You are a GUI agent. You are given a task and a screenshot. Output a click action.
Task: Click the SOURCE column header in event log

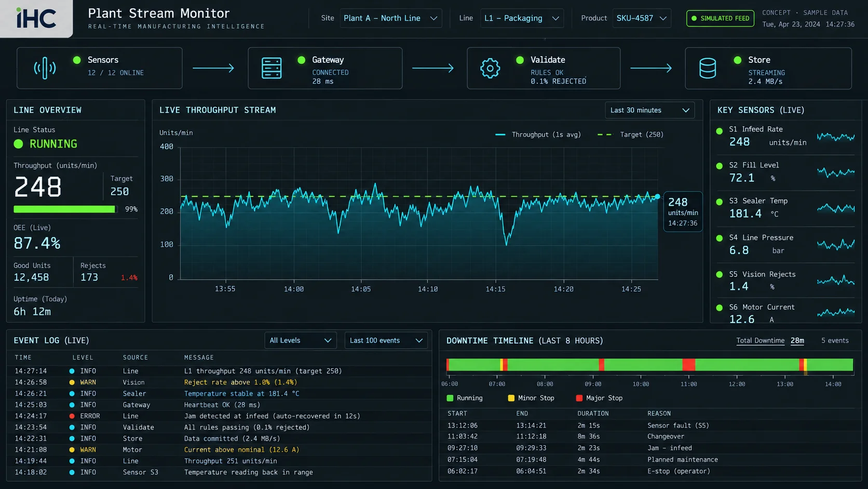click(x=135, y=358)
